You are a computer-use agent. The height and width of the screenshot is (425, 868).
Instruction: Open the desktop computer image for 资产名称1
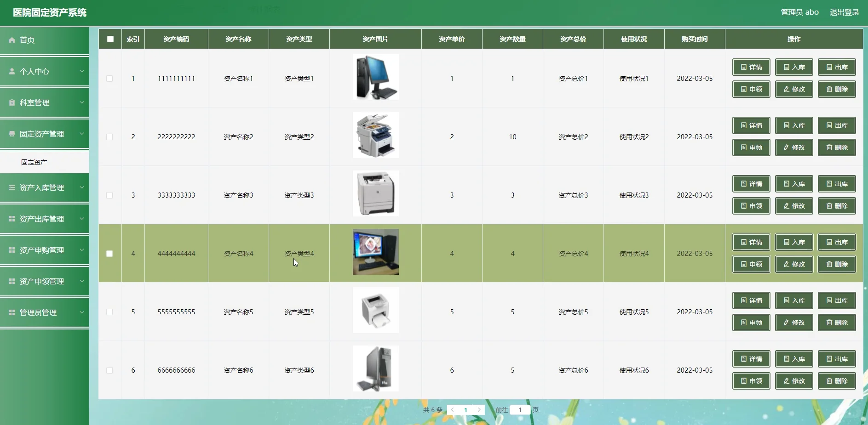[x=376, y=77]
